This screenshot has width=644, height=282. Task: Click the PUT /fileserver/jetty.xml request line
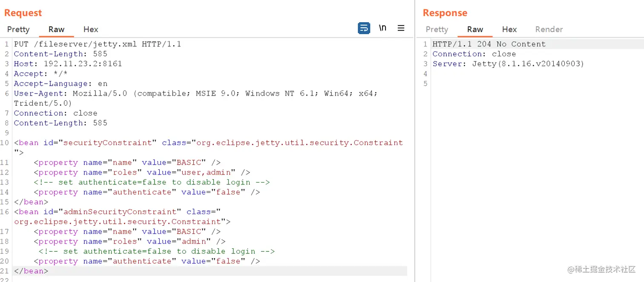pos(98,44)
